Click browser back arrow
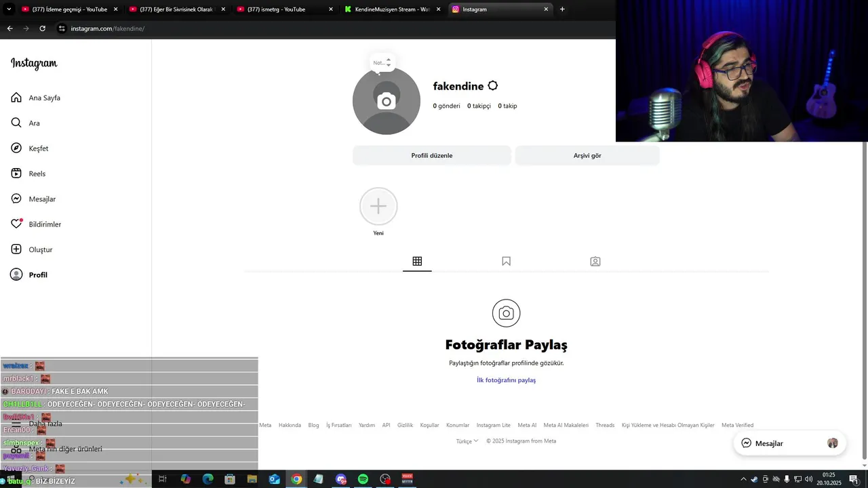 pos(9,28)
